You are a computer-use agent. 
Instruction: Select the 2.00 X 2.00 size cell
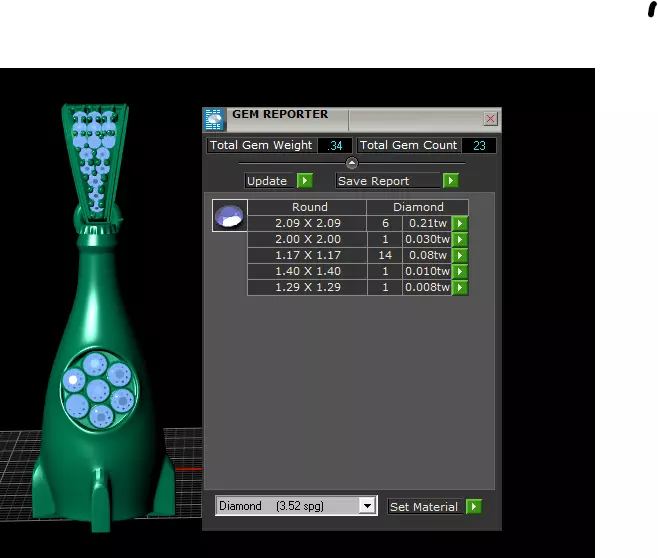coord(308,239)
